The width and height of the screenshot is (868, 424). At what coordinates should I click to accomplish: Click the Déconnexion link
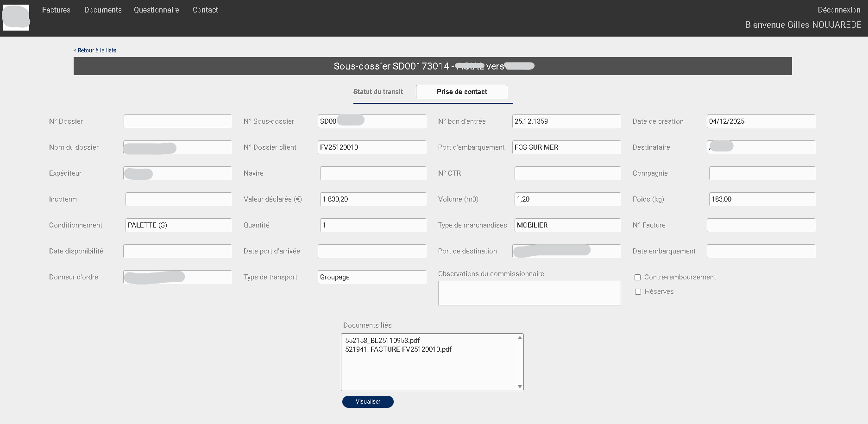click(x=839, y=10)
